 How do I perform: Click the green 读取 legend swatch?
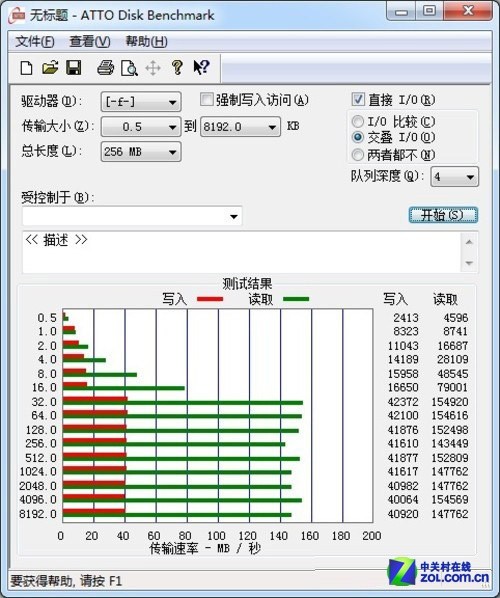(x=296, y=299)
